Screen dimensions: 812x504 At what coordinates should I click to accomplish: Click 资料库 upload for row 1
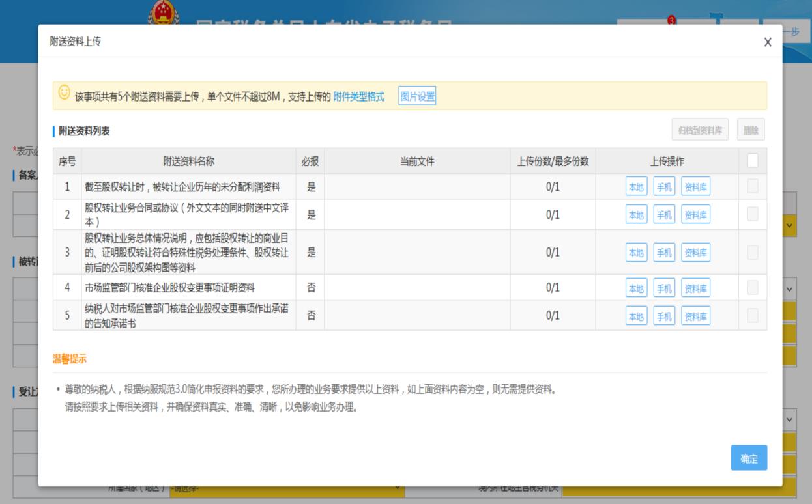695,188
